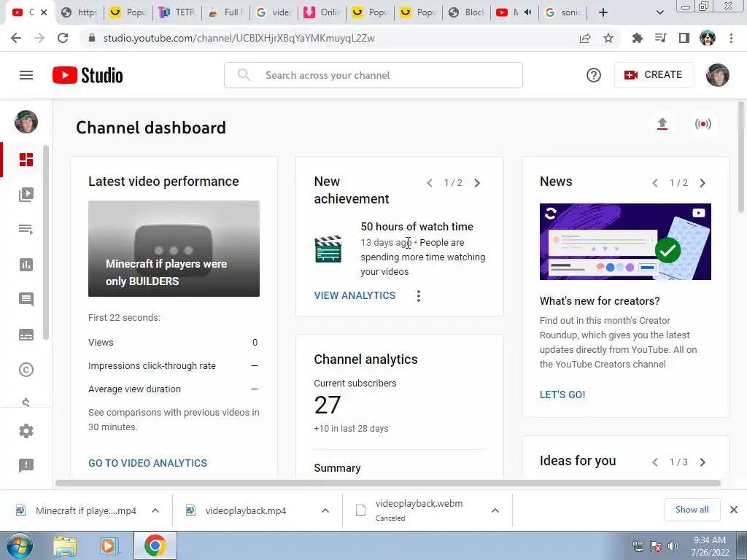Toggle the Chrome side panel icon

pyautogui.click(x=684, y=38)
